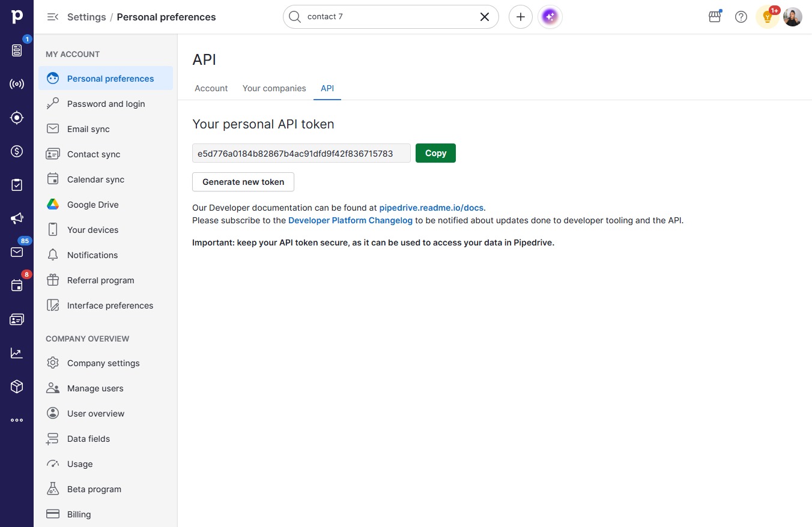Open the purple AI assistant icon

click(x=550, y=17)
